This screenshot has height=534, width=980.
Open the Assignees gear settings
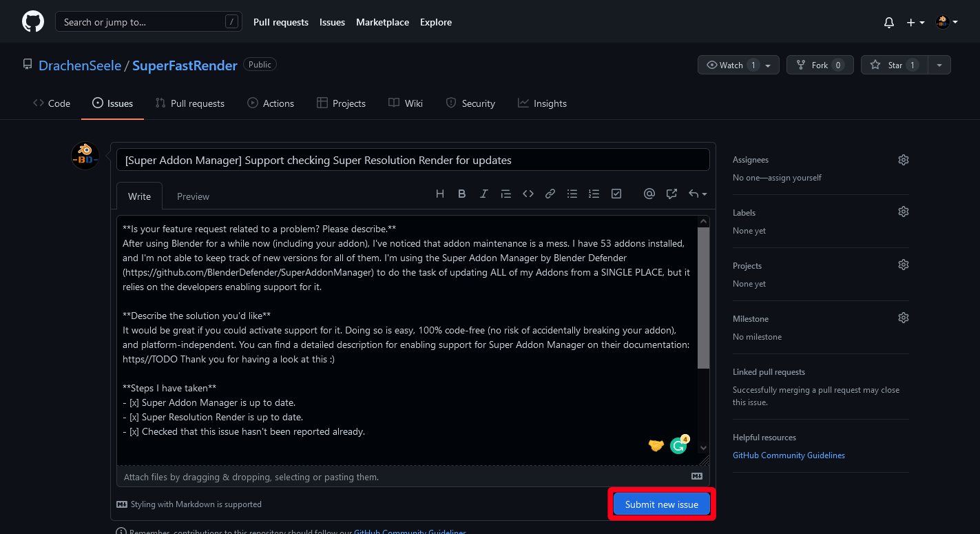(904, 160)
